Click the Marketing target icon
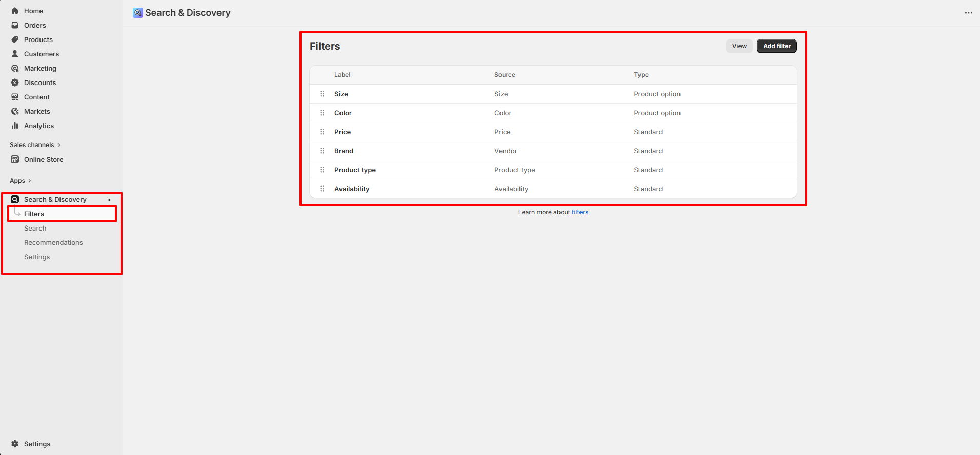Viewport: 980px width, 455px height. pyautogui.click(x=15, y=68)
